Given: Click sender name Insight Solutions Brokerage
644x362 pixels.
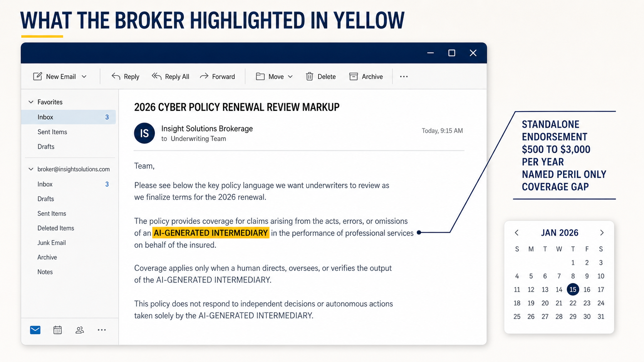Looking at the screenshot, I should (x=207, y=128).
